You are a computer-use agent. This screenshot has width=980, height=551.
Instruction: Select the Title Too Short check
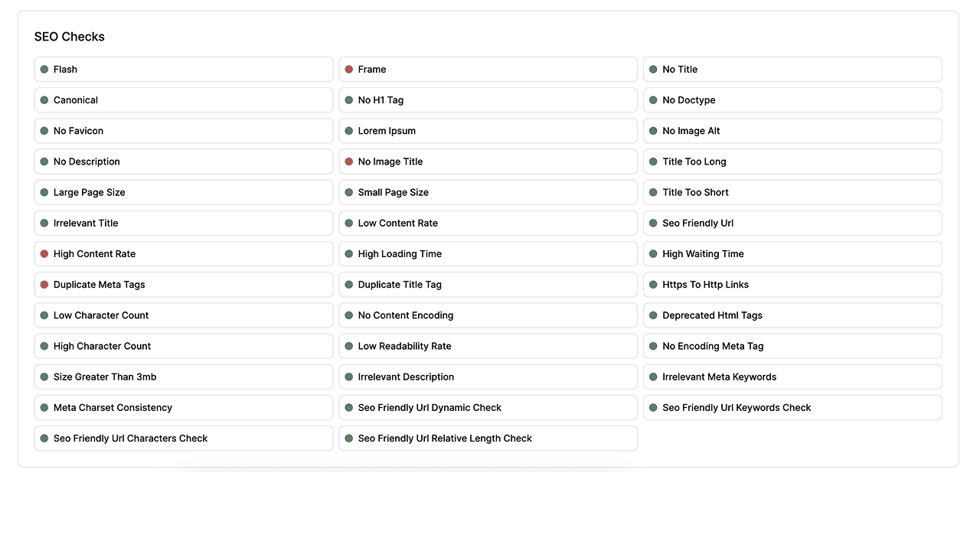click(x=792, y=192)
